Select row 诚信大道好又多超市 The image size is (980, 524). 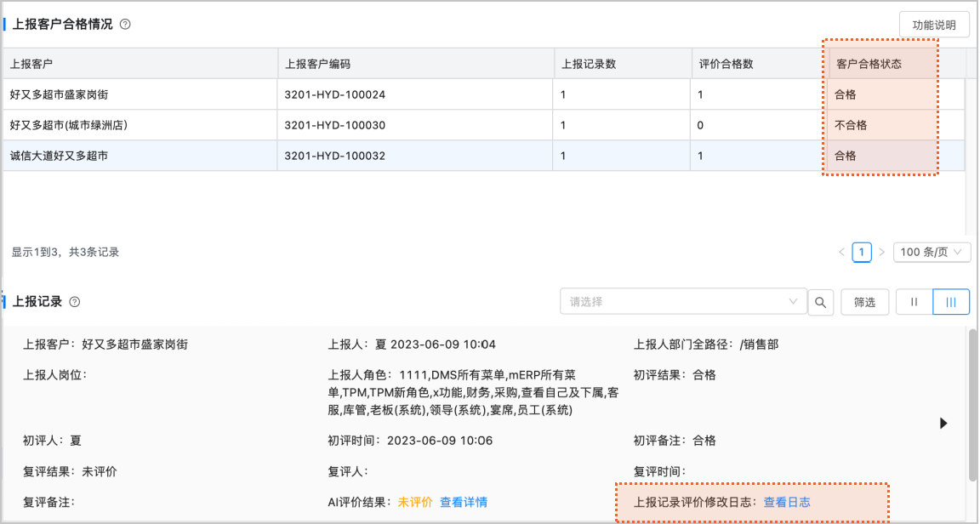point(484,156)
